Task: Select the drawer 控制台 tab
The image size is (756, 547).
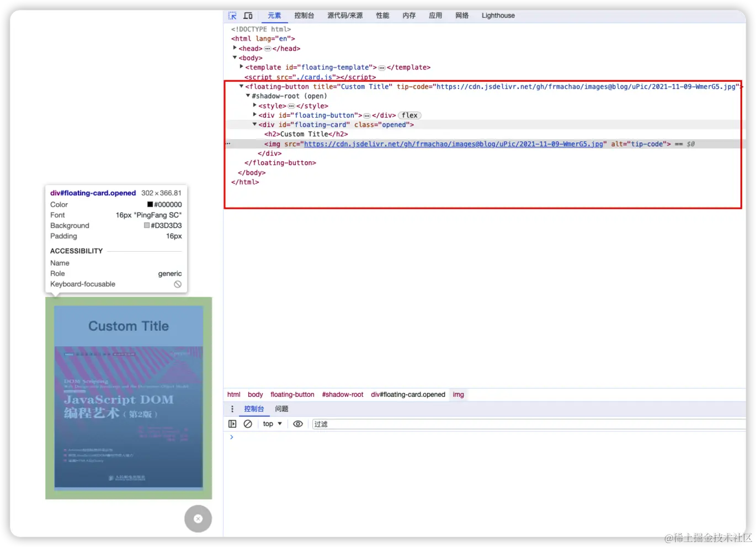Action: [x=254, y=409]
